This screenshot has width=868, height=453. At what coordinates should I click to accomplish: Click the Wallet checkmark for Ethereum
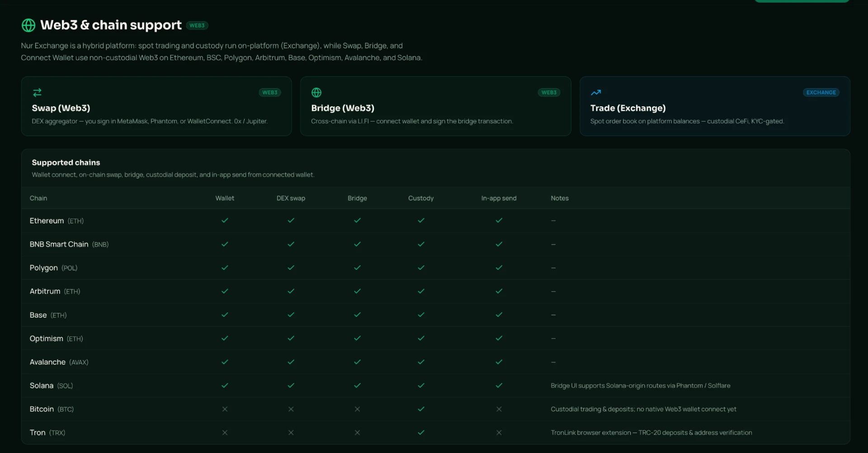coord(225,220)
